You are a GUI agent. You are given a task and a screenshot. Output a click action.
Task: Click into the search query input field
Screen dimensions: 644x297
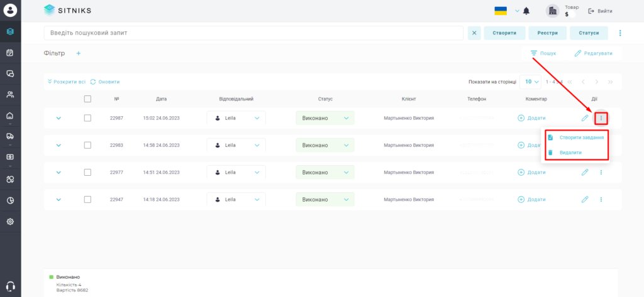[x=254, y=33]
